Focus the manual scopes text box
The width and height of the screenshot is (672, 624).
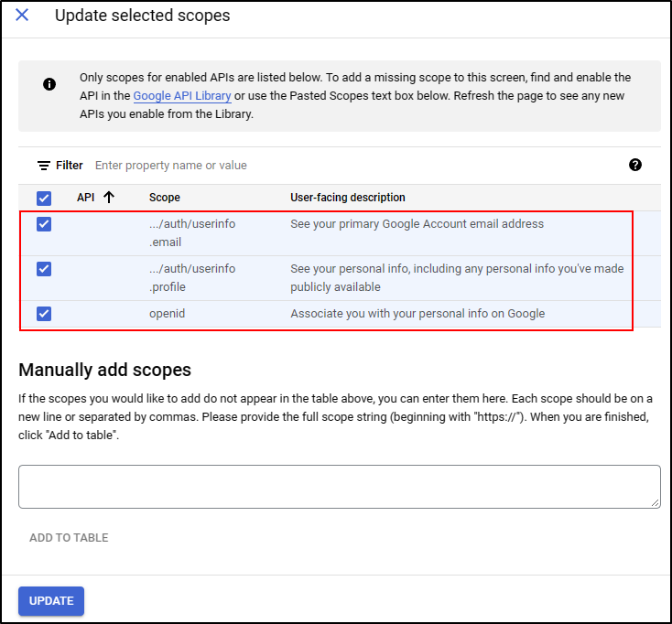[x=339, y=486]
